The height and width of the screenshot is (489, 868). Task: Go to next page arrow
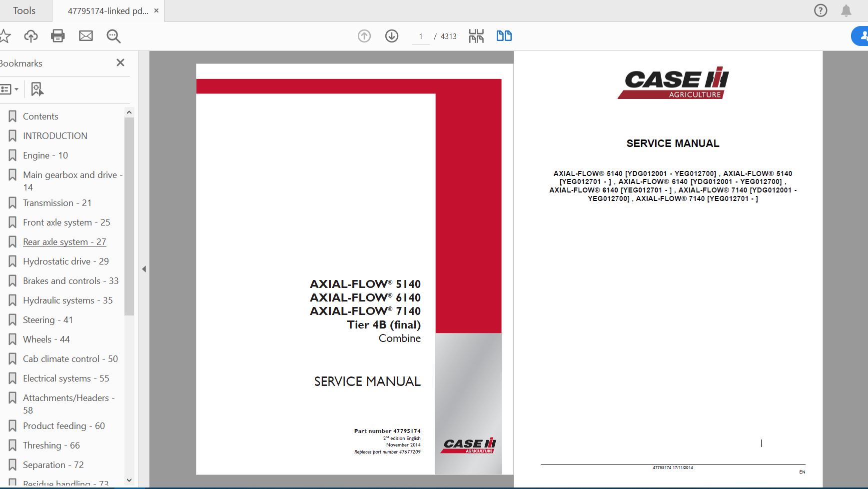click(x=392, y=36)
